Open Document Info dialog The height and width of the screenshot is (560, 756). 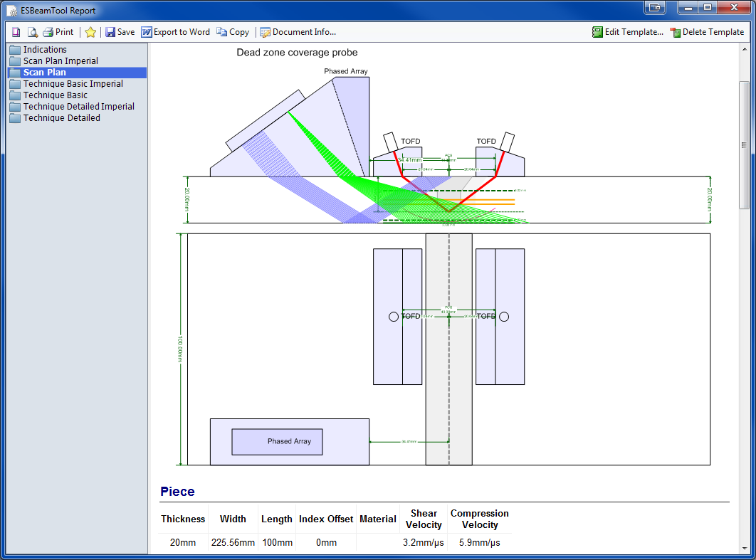tap(298, 32)
